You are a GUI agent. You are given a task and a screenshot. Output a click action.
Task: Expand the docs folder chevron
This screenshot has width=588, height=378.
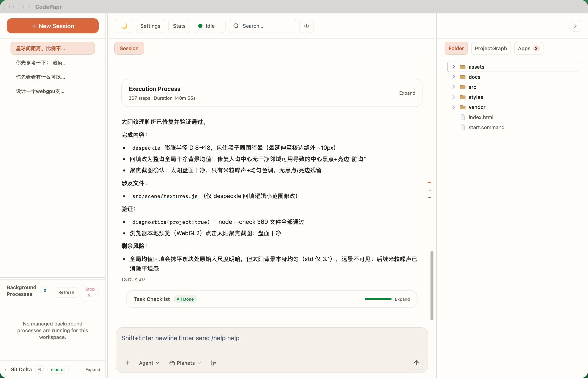point(454,77)
